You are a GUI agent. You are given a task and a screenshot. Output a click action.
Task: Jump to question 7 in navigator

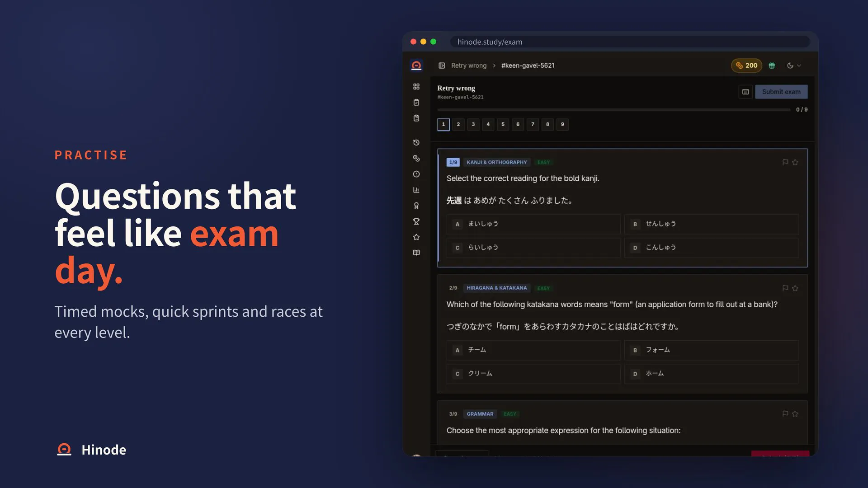(x=533, y=124)
